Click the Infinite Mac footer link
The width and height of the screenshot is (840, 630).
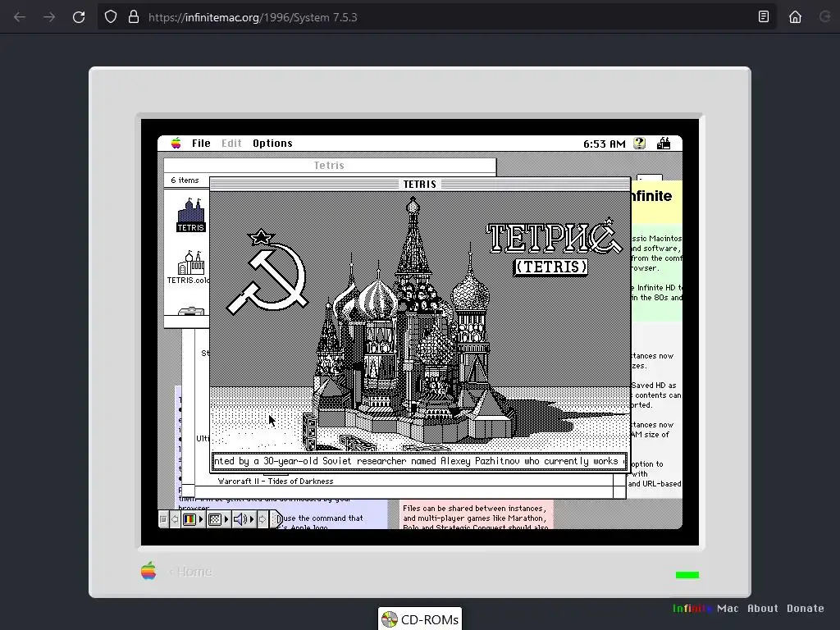[x=705, y=608]
